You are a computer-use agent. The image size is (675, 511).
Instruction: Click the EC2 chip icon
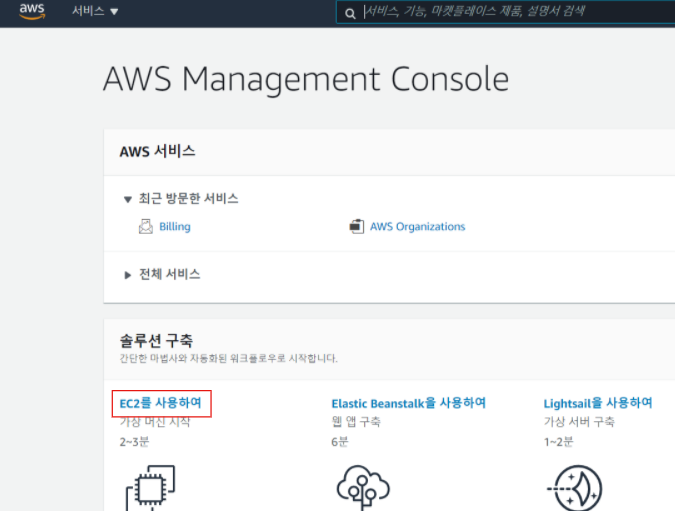[x=150, y=488]
